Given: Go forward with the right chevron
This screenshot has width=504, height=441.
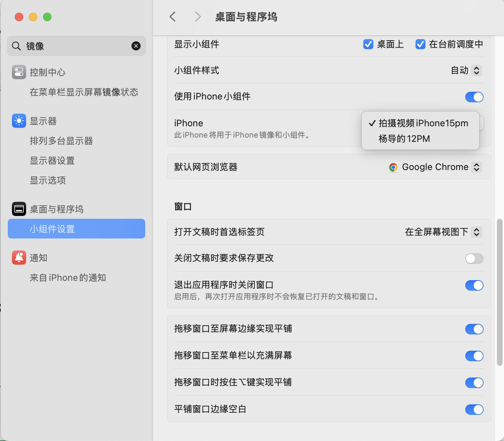Looking at the screenshot, I should click(x=198, y=17).
